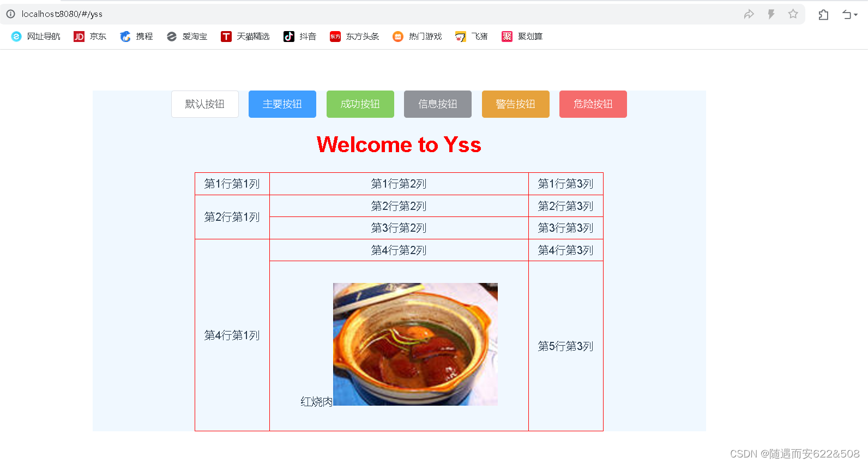Open the 东方头条 bookmark
868x464 pixels.
pos(354,37)
